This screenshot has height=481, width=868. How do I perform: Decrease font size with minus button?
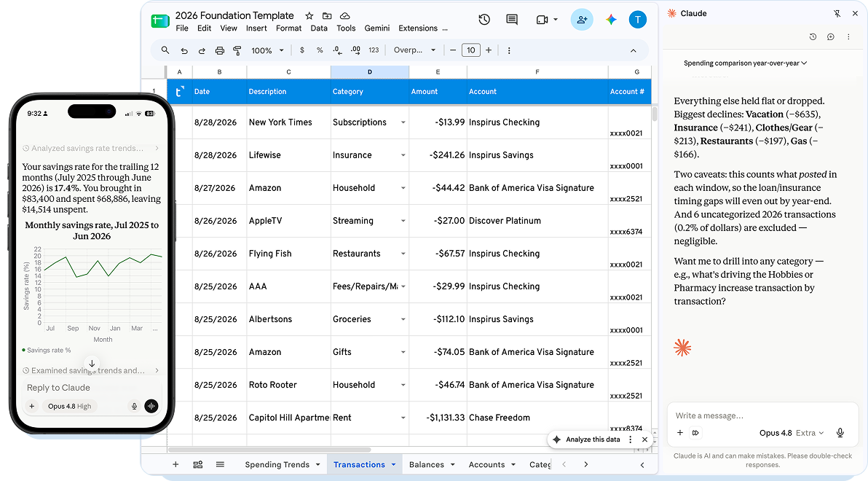453,50
